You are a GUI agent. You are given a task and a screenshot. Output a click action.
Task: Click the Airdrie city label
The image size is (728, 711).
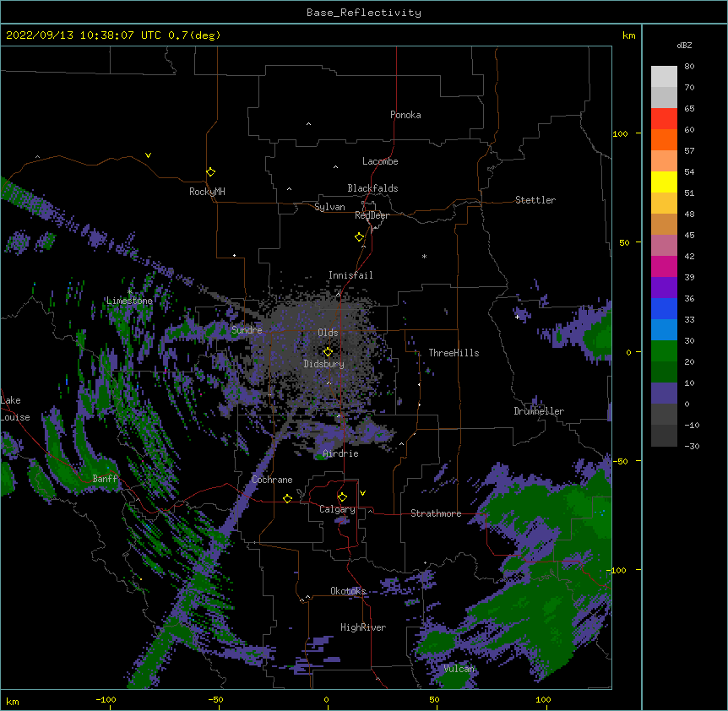[340, 453]
